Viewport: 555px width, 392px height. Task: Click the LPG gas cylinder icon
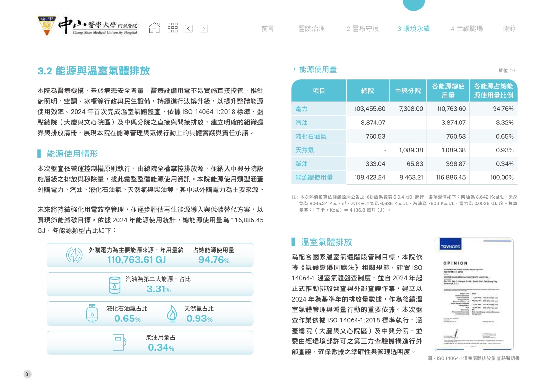tap(92, 314)
